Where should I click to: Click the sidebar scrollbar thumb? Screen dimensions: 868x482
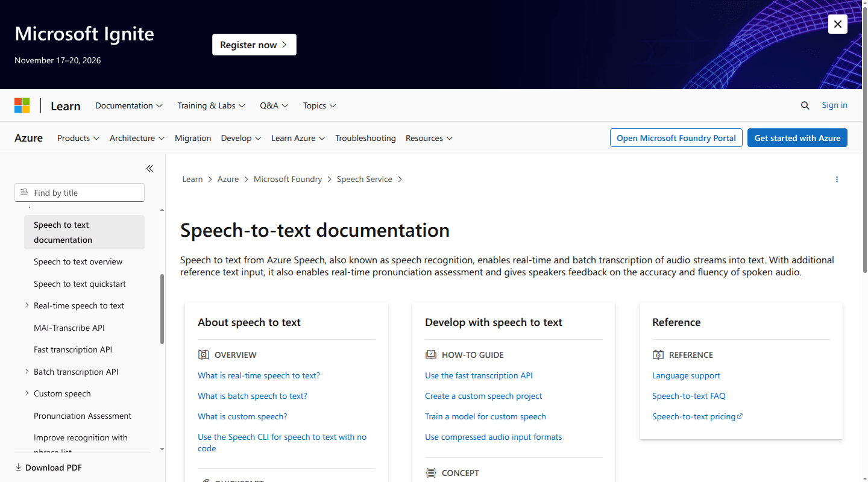[162, 309]
